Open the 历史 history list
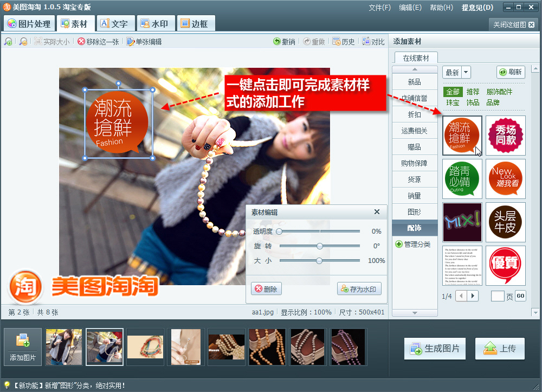This screenshot has height=392, width=542. point(343,42)
